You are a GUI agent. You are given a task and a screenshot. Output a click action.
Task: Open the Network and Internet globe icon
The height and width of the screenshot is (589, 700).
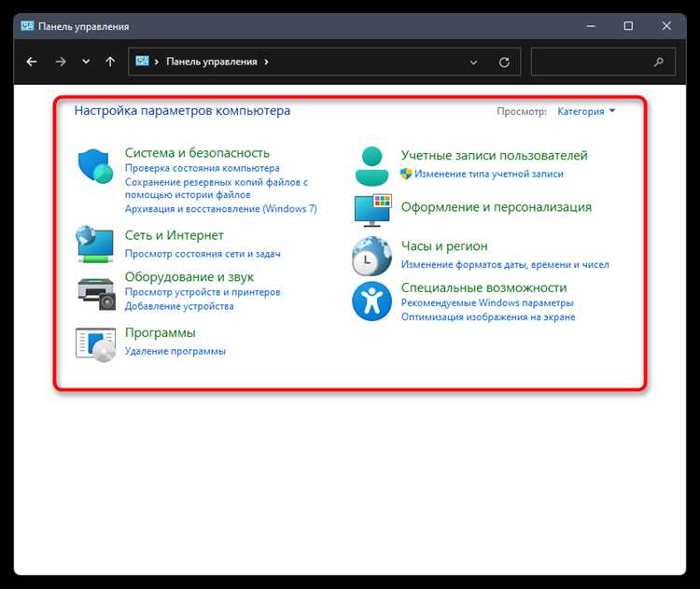pyautogui.click(x=94, y=244)
